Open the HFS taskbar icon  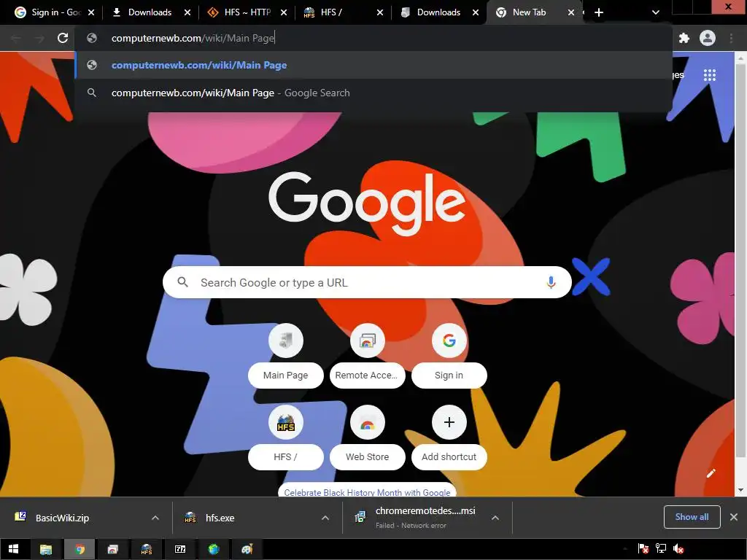pos(146,549)
